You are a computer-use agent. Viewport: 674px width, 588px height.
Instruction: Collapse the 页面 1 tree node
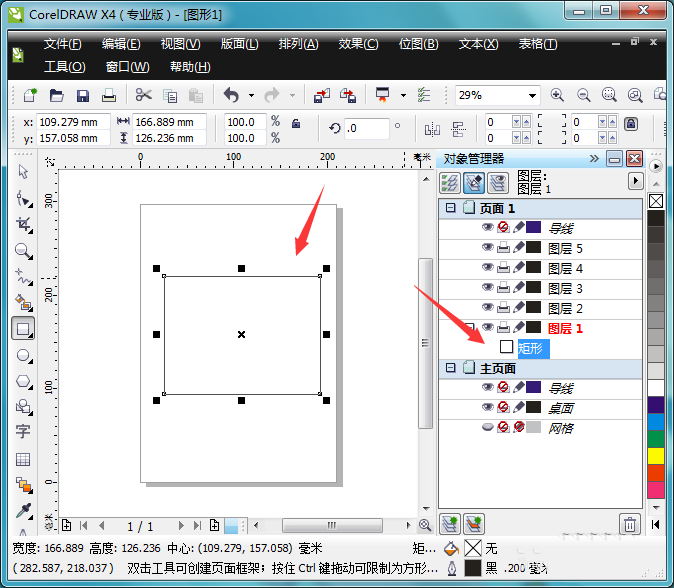450,208
